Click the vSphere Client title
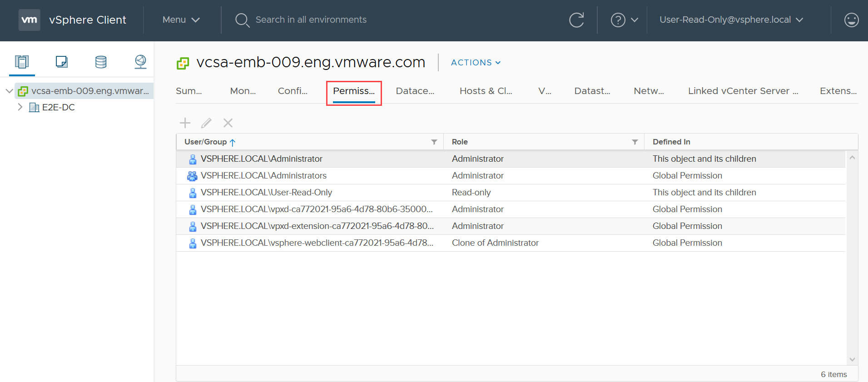 (x=88, y=20)
